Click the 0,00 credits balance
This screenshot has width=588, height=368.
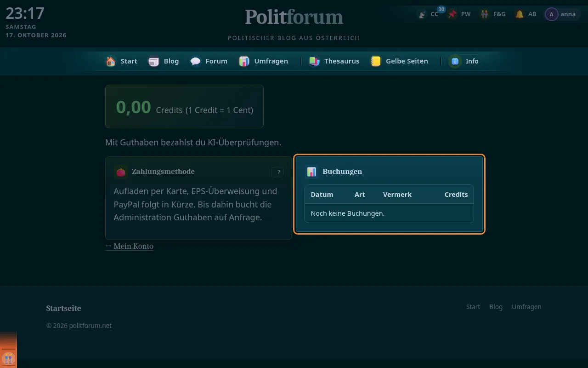[134, 107]
